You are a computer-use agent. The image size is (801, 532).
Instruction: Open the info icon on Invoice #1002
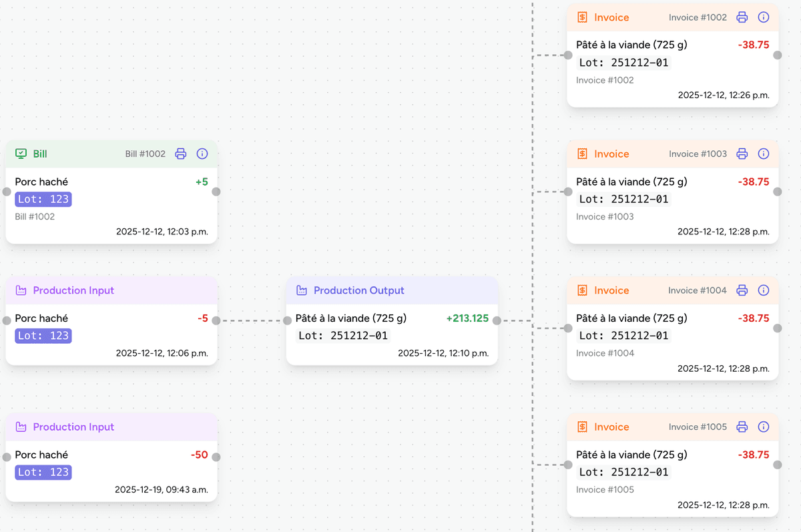[764, 17]
